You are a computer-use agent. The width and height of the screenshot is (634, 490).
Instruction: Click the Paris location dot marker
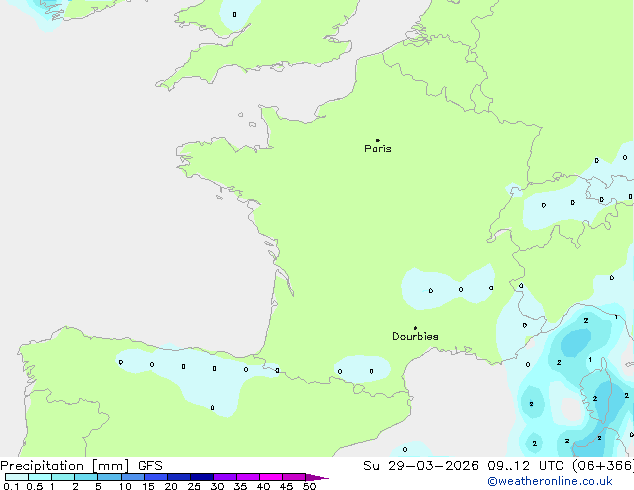click(378, 140)
